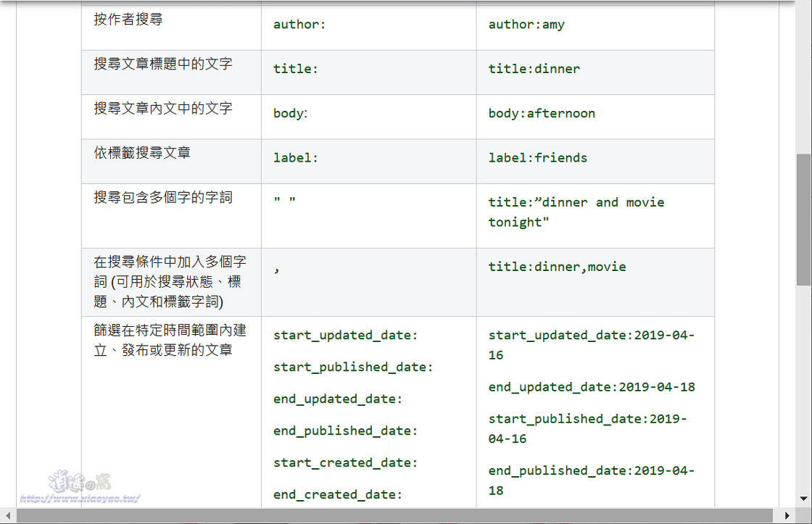The height and width of the screenshot is (524, 812).
Task: Click the horizontal scrollbar thumb
Action: (x=394, y=516)
